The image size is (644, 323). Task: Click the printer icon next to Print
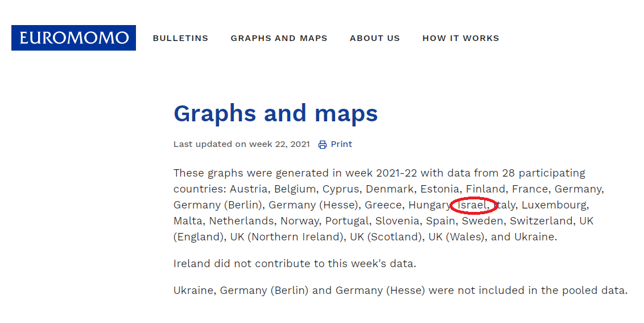(x=323, y=145)
